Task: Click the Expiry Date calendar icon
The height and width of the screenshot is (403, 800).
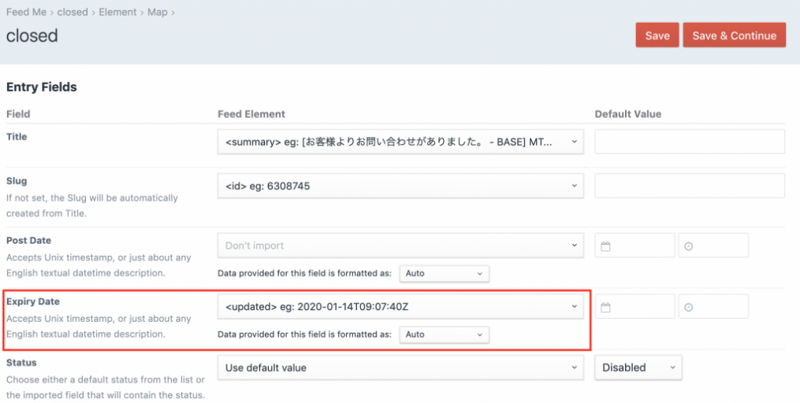Action: pos(607,307)
